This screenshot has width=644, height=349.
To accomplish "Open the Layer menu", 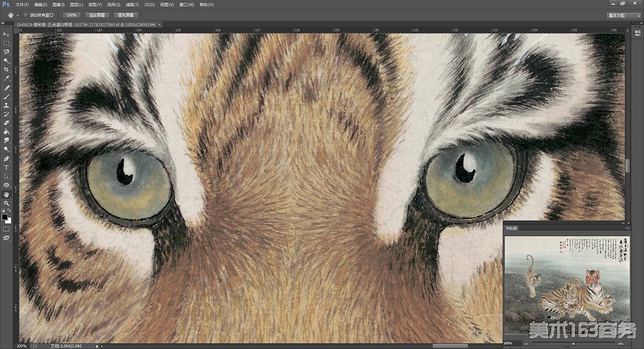I will pos(77,4).
